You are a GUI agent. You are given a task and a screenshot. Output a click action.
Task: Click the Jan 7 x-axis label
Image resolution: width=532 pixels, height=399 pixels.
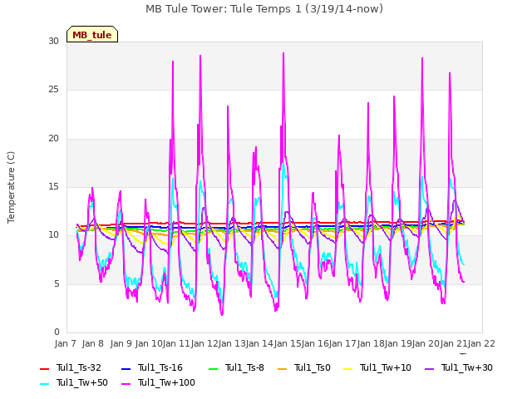click(x=65, y=344)
